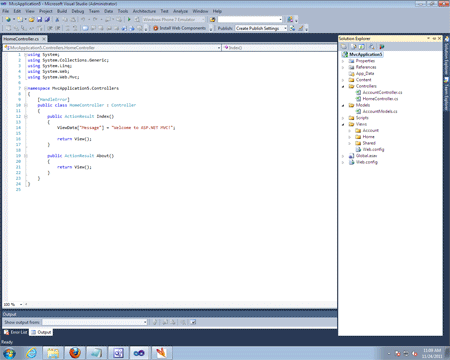Screen dimensions: 450x360
Task: Select the App_Data folder
Action: (365, 74)
